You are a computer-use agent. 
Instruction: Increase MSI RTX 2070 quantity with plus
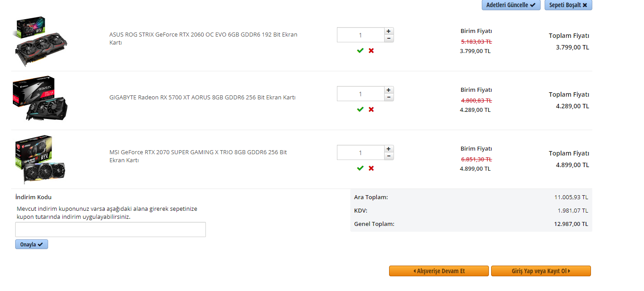(389, 149)
